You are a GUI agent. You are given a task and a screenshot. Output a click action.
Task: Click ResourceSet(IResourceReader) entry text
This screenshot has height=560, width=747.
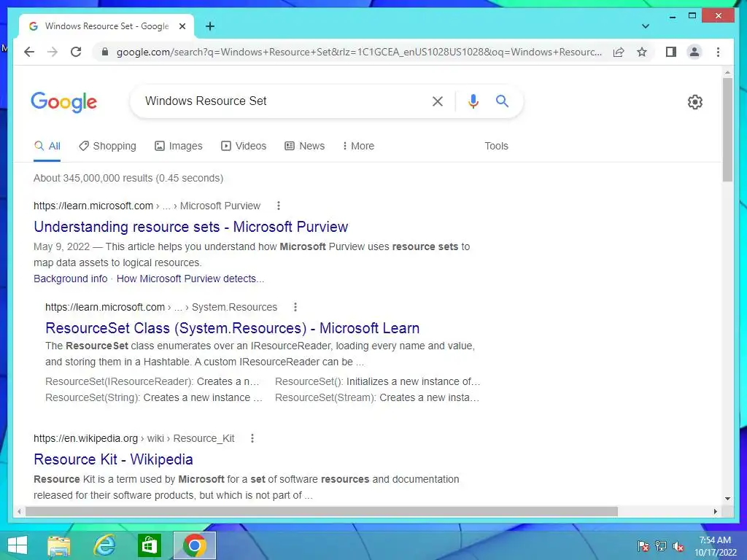coord(119,381)
